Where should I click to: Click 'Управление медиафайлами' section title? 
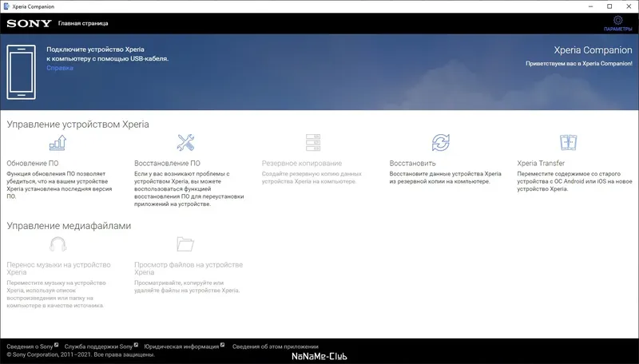point(69,226)
